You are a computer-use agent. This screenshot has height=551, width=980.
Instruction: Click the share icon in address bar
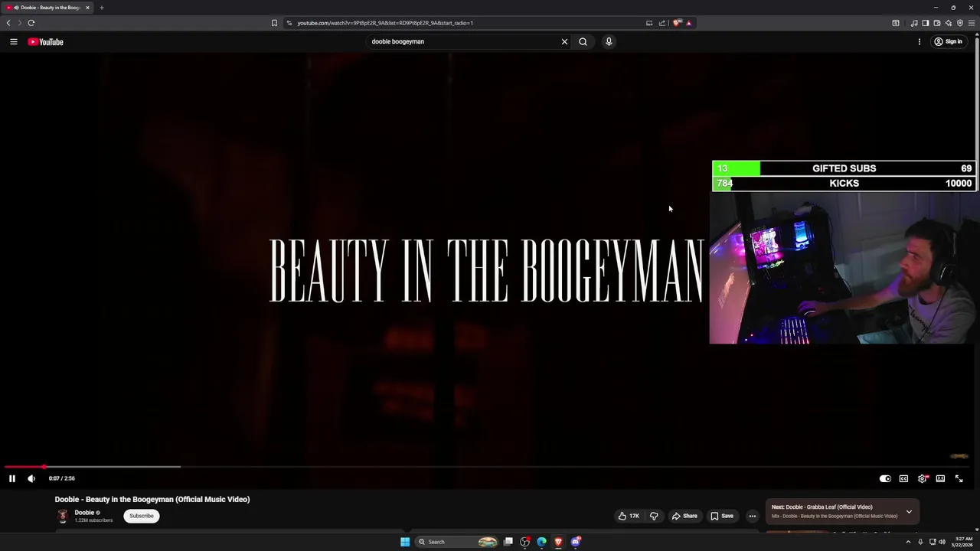click(x=662, y=23)
